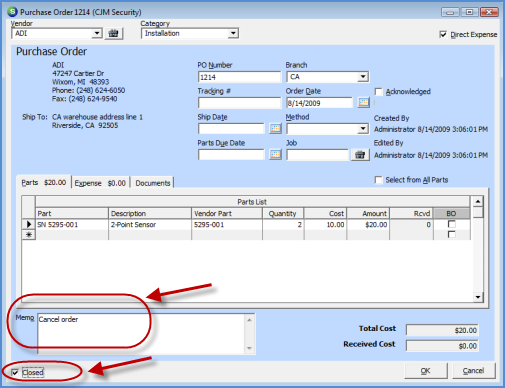Expand the Vendor dropdown

pyautogui.click(x=97, y=33)
